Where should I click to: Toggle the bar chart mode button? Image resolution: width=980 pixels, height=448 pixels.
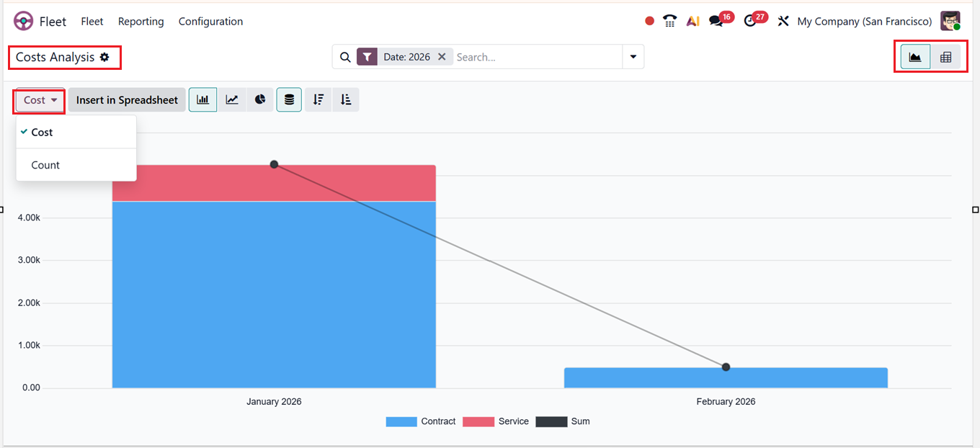click(203, 100)
